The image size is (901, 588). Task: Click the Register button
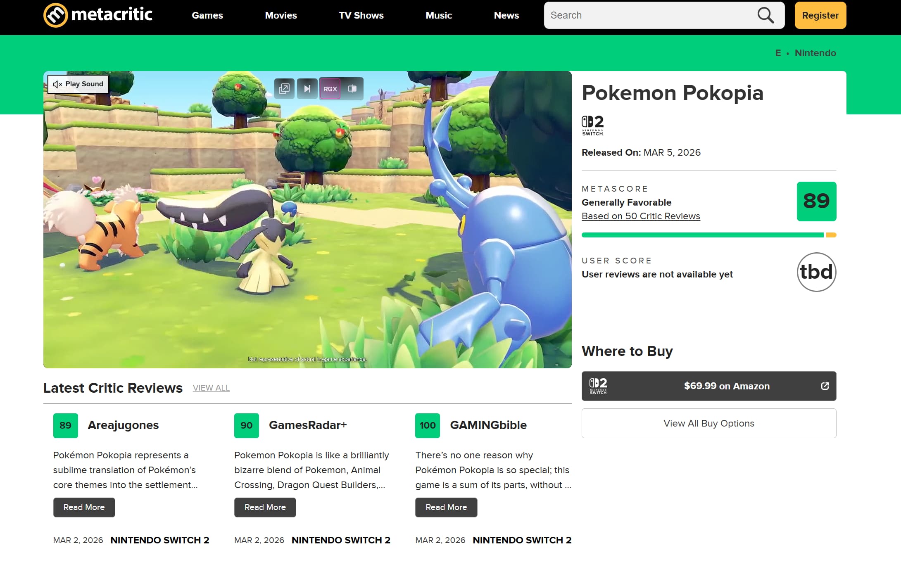(820, 15)
